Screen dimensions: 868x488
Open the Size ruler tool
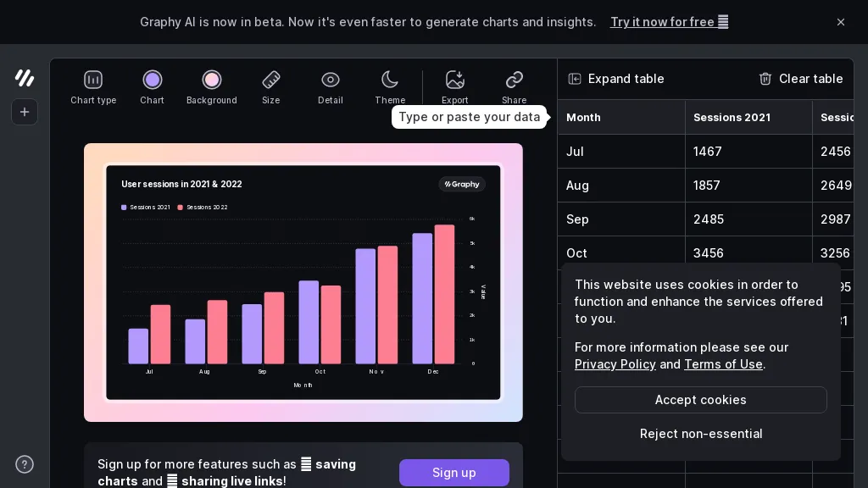270,80
